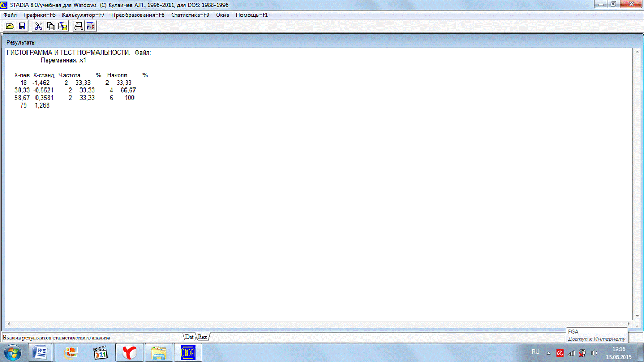Click the left bound value 79

(23, 105)
